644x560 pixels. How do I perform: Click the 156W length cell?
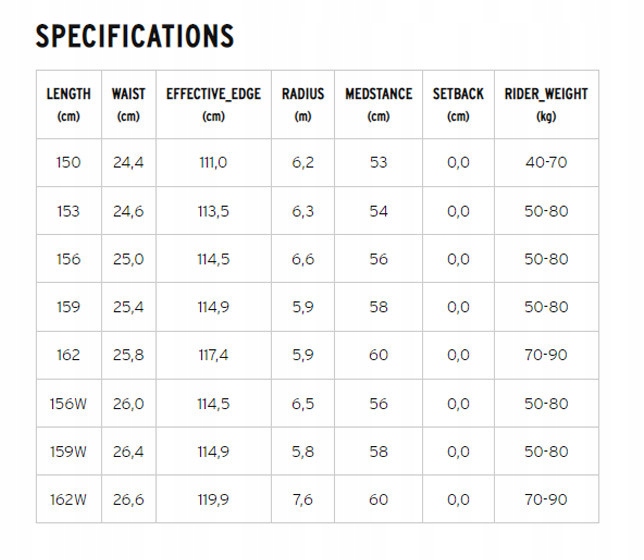pos(68,403)
